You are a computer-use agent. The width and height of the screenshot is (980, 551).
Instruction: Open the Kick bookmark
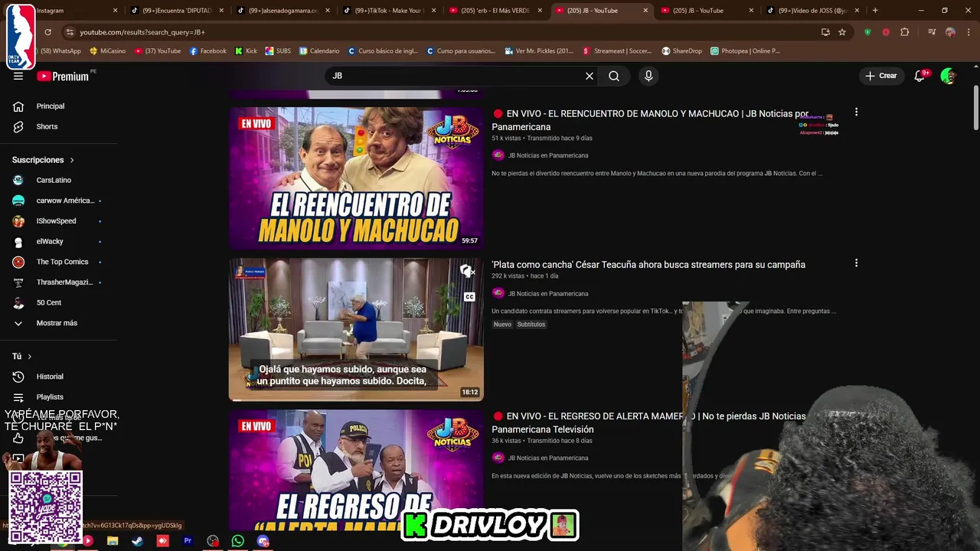coord(245,51)
